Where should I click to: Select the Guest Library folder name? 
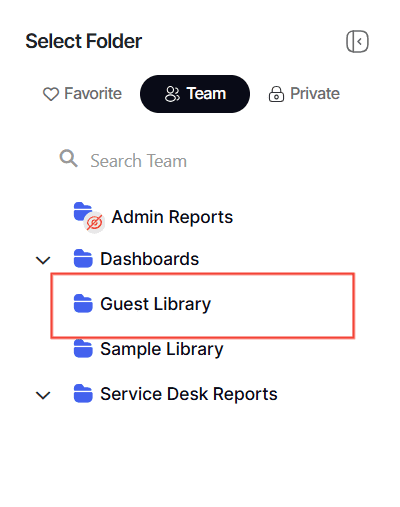156,304
